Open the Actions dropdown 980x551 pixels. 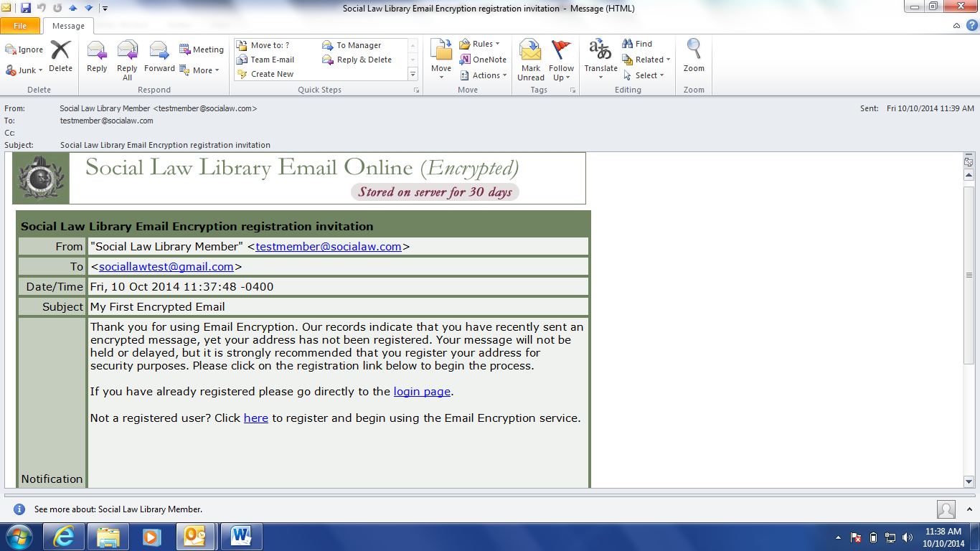click(484, 75)
